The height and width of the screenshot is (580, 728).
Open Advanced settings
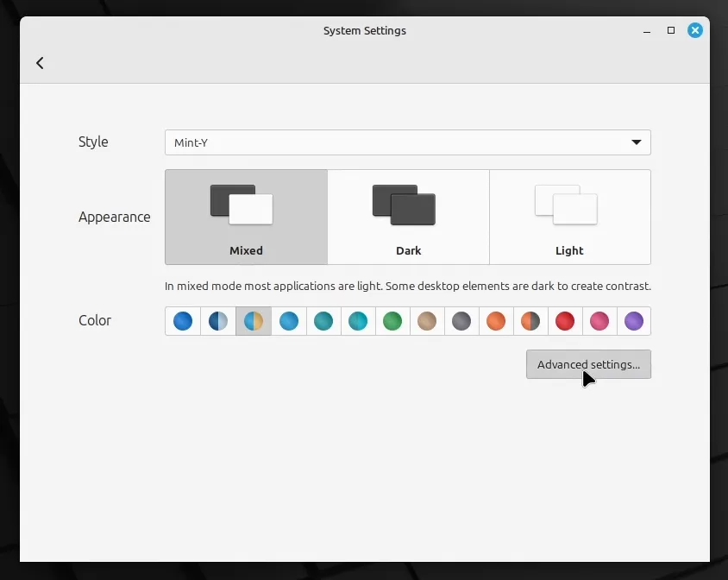pyautogui.click(x=588, y=364)
